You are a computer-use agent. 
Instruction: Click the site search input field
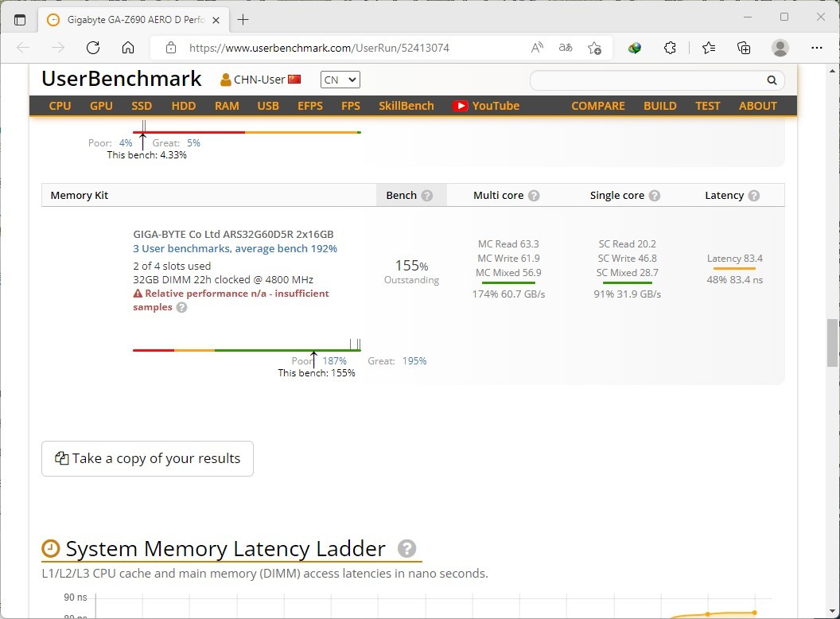647,80
